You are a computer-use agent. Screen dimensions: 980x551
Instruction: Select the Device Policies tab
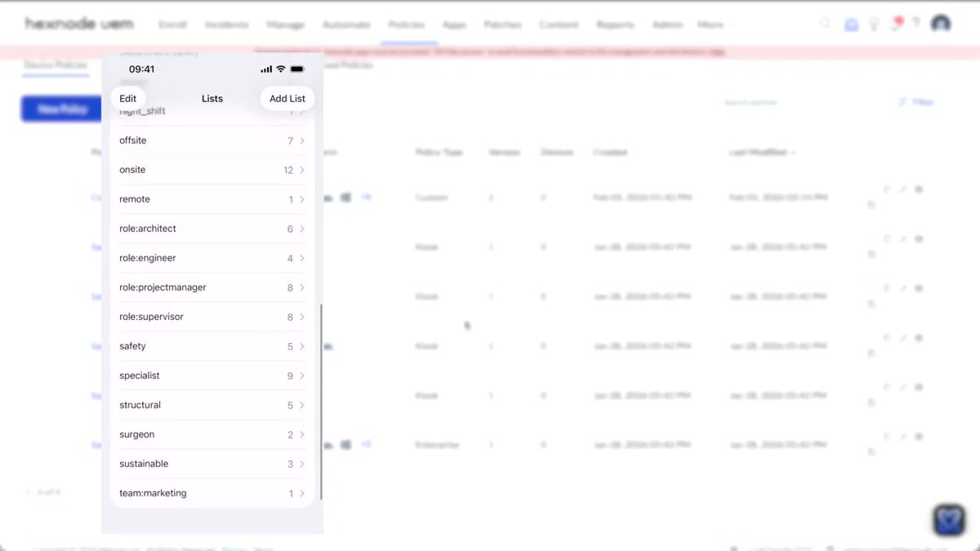55,65
